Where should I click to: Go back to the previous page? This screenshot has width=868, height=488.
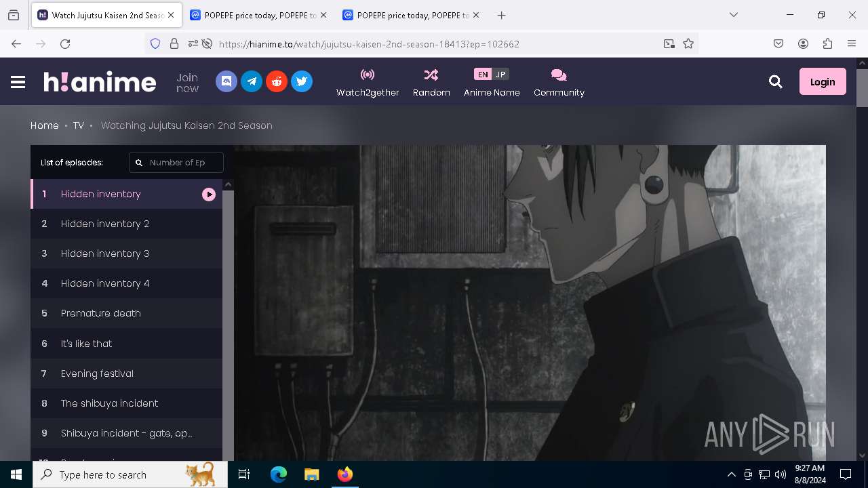tap(16, 43)
